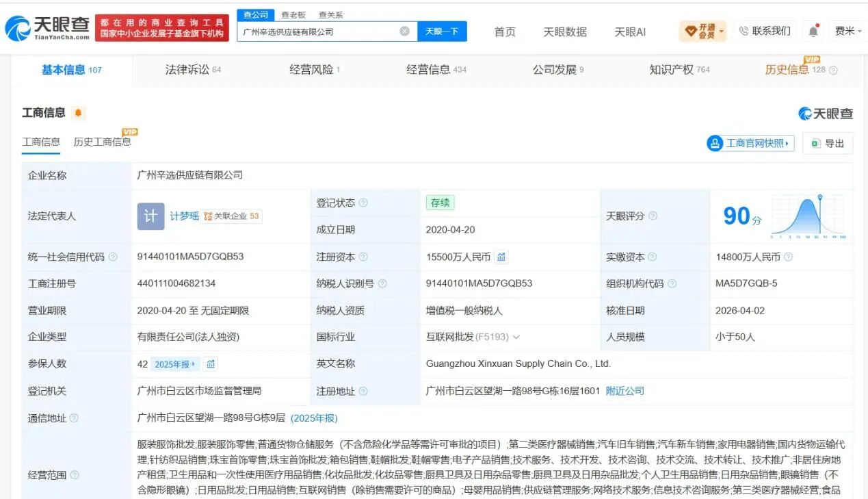Expand the 2025年报 tag arrow
The width and height of the screenshot is (868, 499).
[x=194, y=364]
